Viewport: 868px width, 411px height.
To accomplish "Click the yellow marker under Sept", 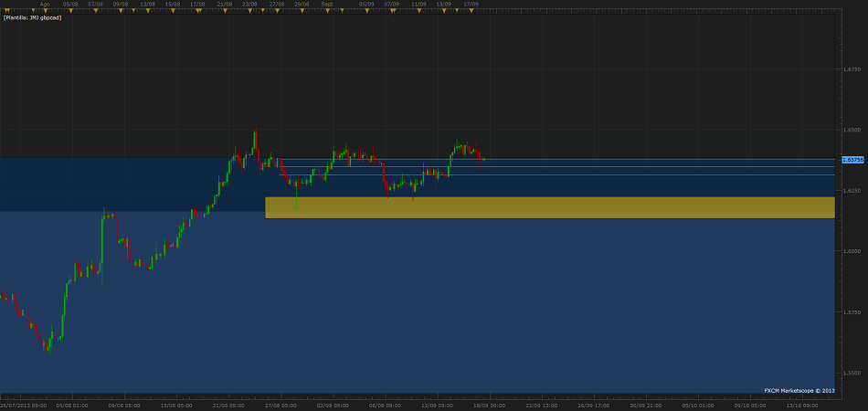I will tap(328, 12).
